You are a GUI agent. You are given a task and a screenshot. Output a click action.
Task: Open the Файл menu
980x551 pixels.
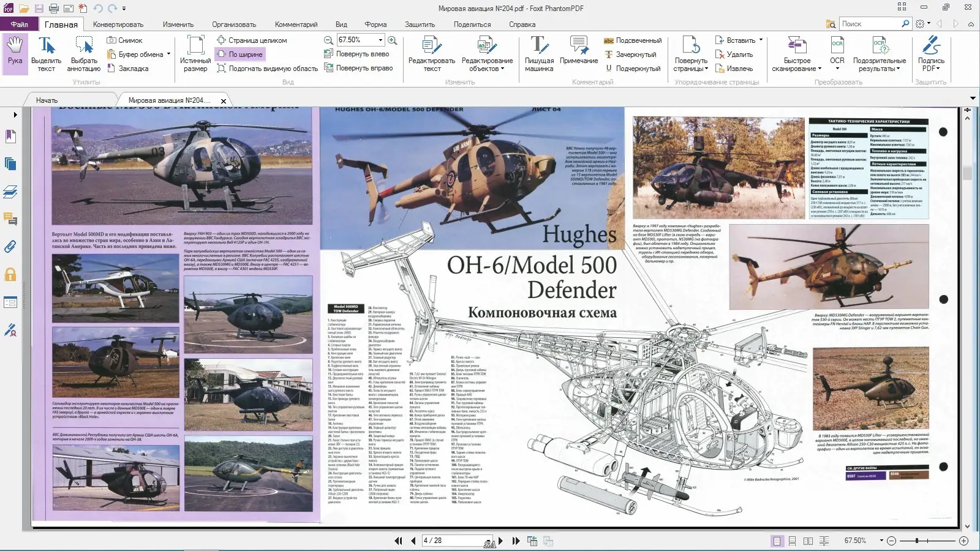click(x=19, y=24)
